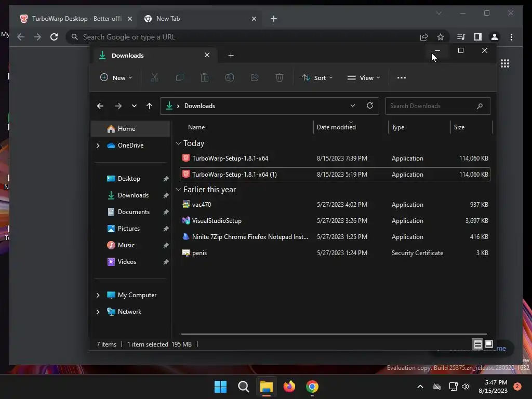Image resolution: width=532 pixels, height=399 pixels.
Task: Close the TurboWarp Desktop Chrome tab
Action: 129,19
